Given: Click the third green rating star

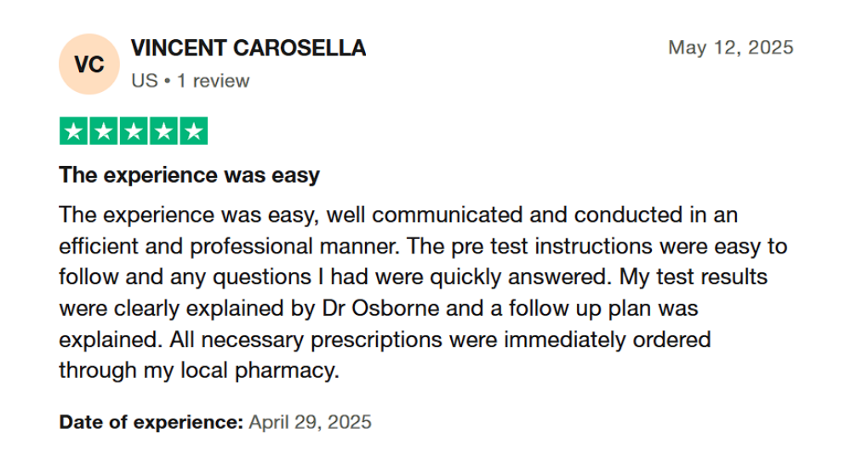Looking at the screenshot, I should tap(134, 131).
